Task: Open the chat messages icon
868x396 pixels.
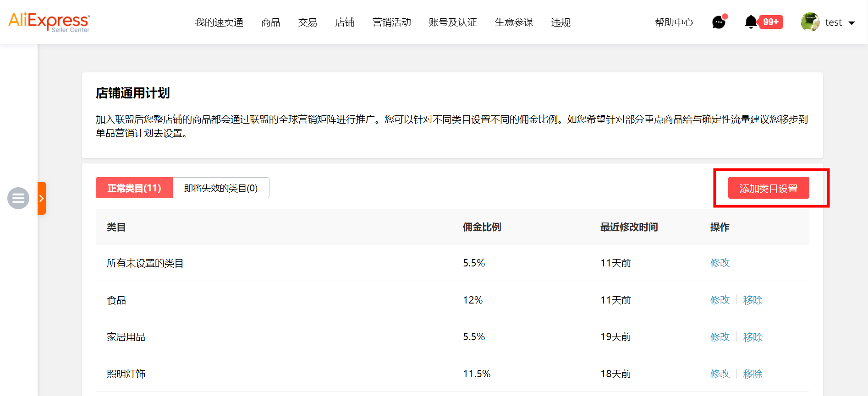Action: click(719, 22)
